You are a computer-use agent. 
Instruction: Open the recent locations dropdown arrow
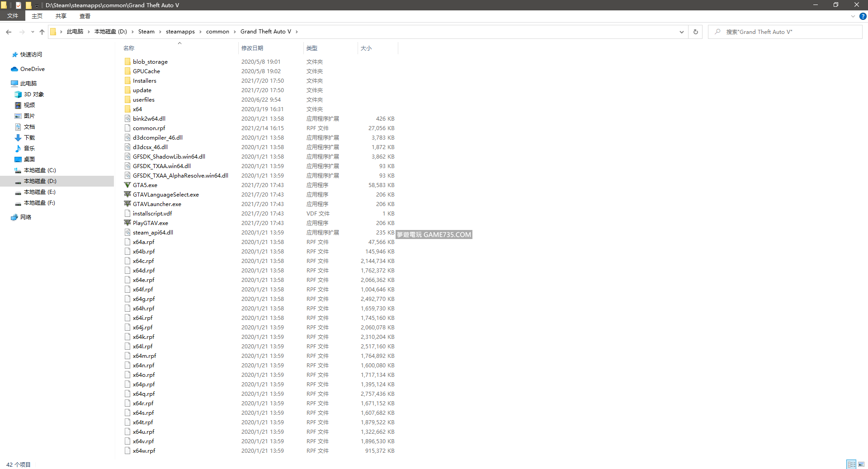[x=33, y=32]
